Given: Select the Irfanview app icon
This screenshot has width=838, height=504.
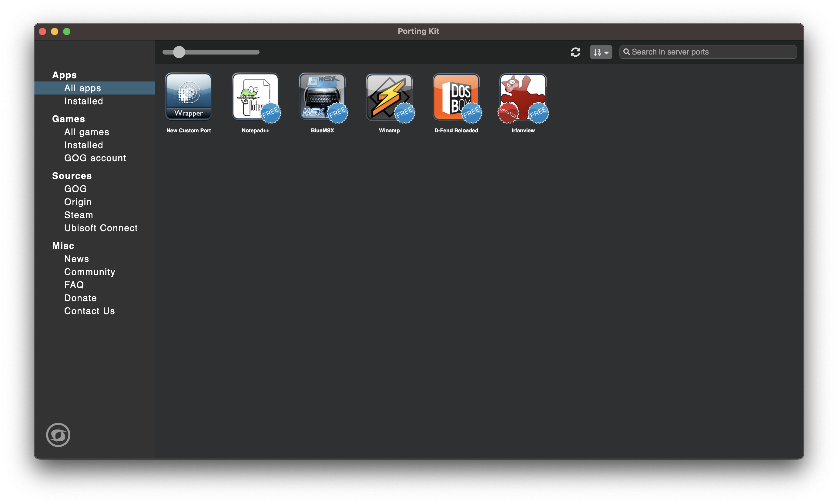Looking at the screenshot, I should 523,97.
